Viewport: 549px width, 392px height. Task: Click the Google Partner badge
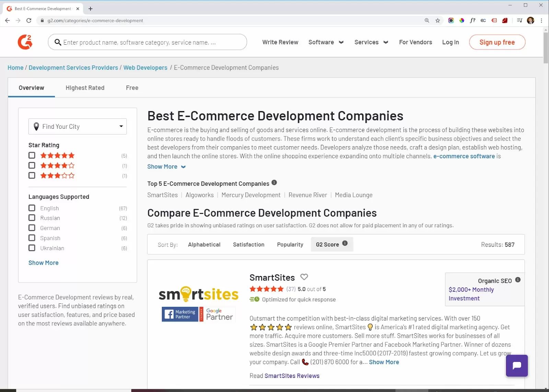tap(218, 314)
